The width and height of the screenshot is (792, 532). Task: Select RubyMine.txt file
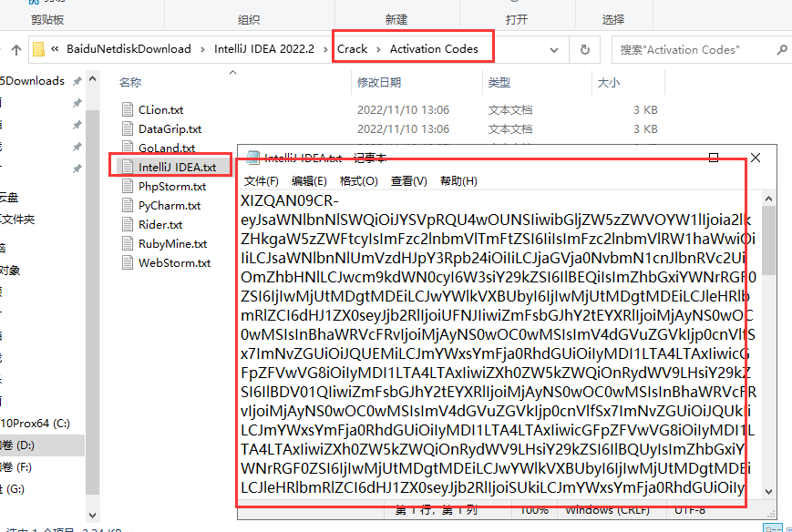pos(173,244)
